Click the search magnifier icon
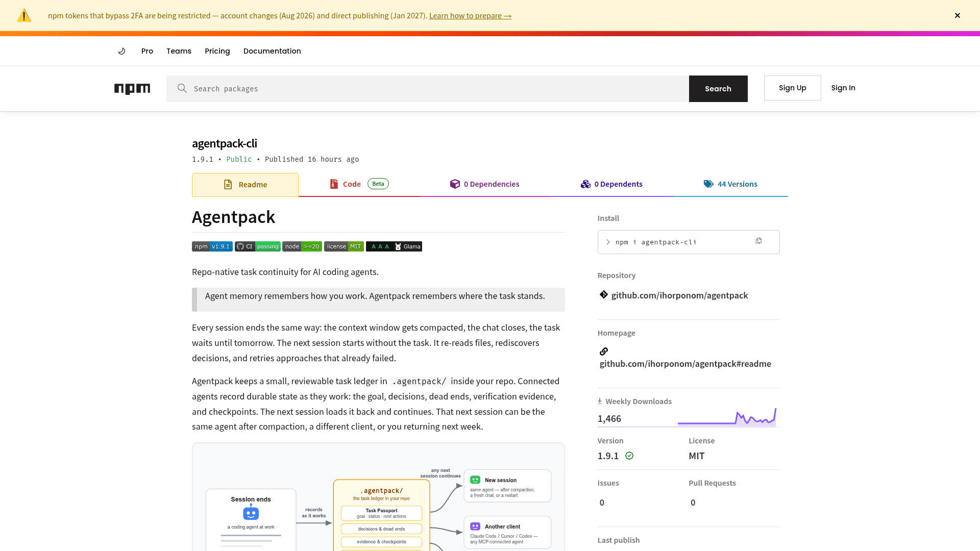This screenshot has height=551, width=980. point(182,88)
